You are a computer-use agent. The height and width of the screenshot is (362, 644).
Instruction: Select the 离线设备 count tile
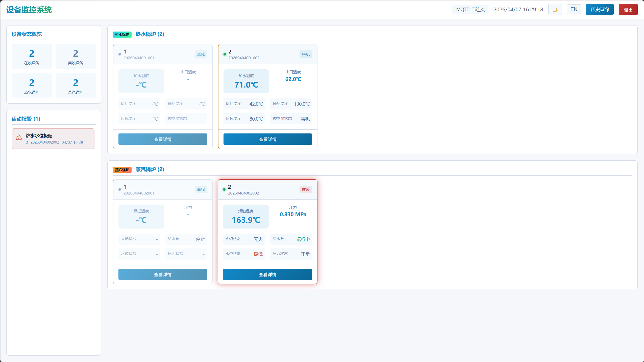pyautogui.click(x=76, y=57)
